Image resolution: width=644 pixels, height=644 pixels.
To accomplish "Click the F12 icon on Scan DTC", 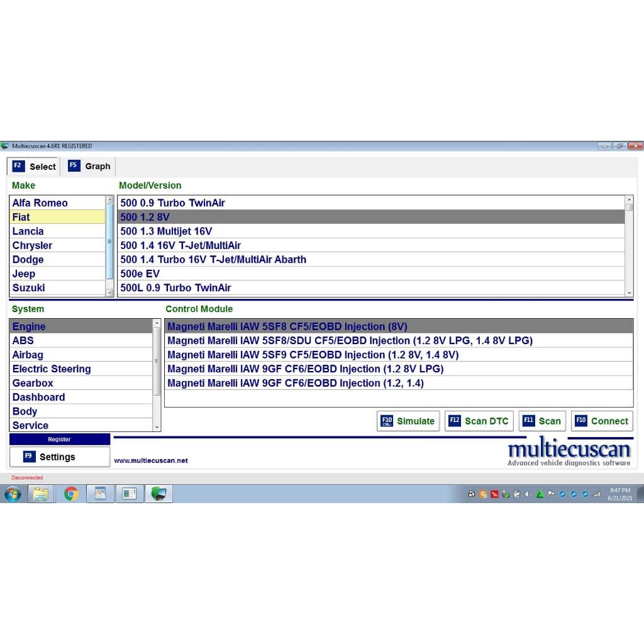I will (x=455, y=421).
